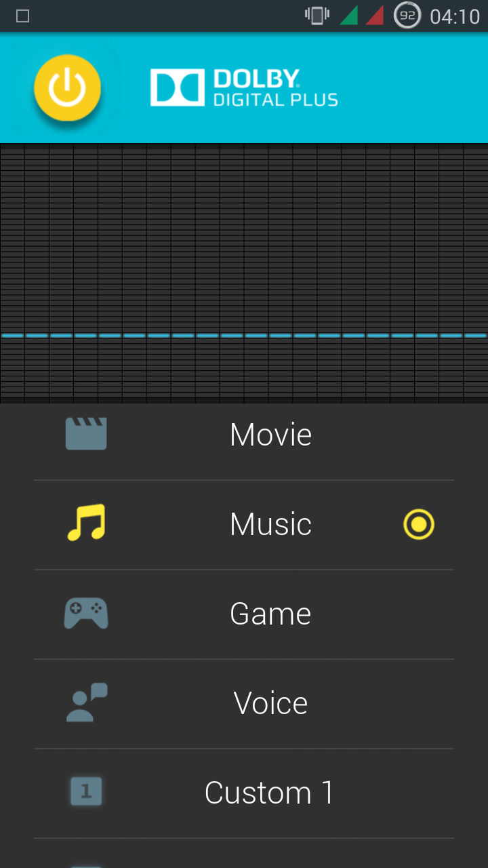Tap the red signal strength icon
This screenshot has height=868, width=488.
375,16
